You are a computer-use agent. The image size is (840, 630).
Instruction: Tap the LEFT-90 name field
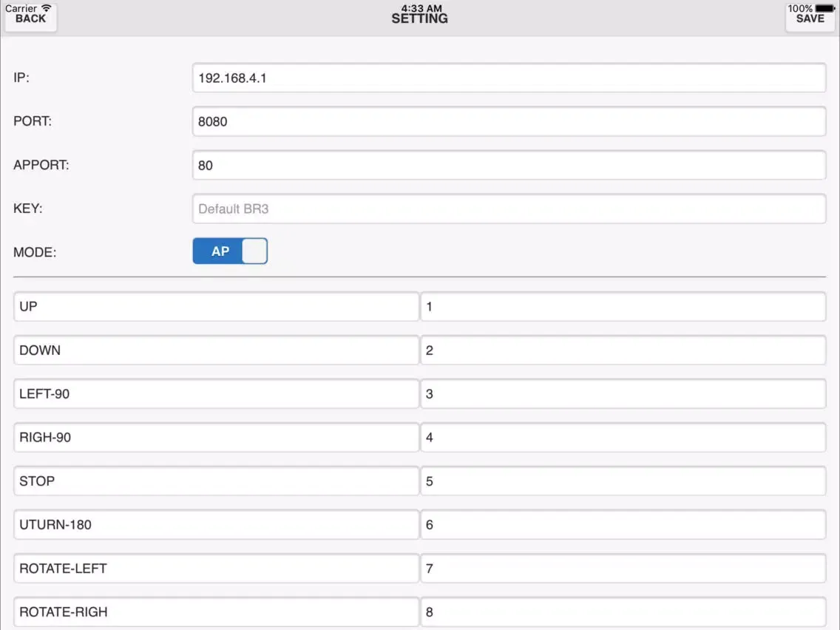pos(216,393)
